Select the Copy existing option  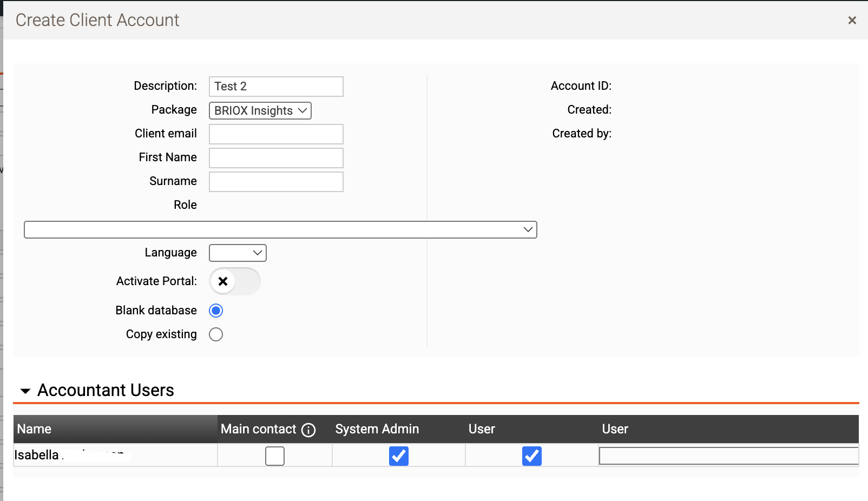(x=216, y=334)
